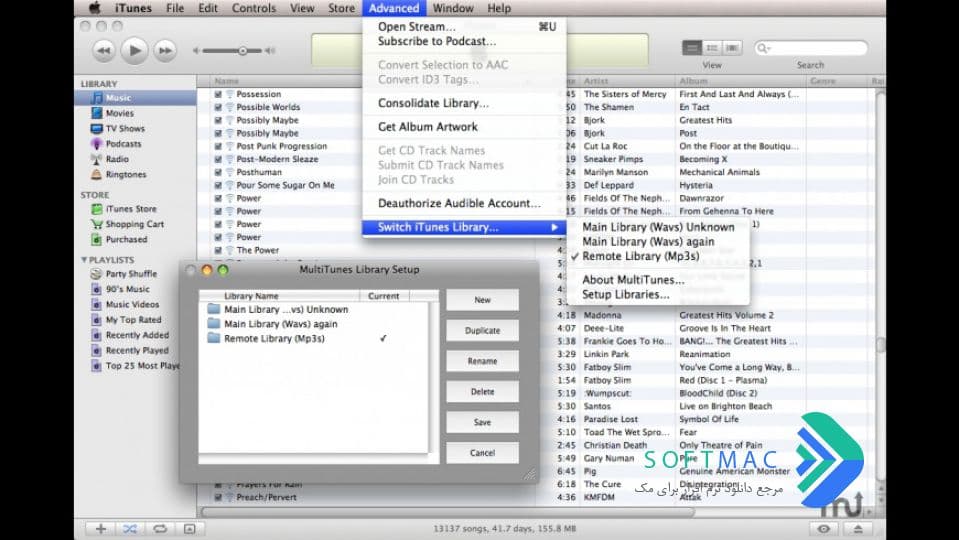This screenshot has width=959, height=540.
Task: Open Party Shuffle playlist
Action: tap(131, 273)
